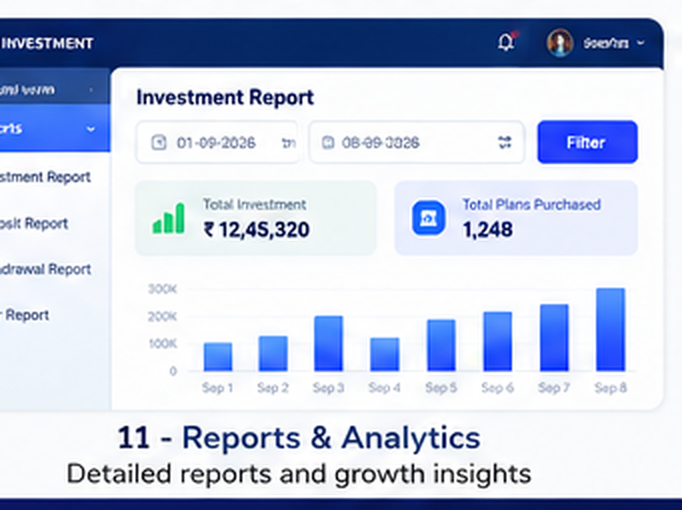Click the Sep 3 chart bar
Screen dimensions: 682x510
[x=328, y=343]
